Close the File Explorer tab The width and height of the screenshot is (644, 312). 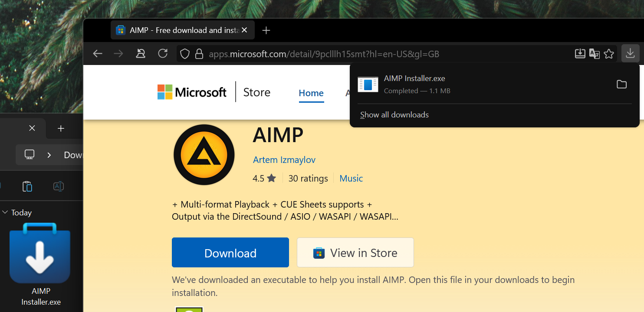pyautogui.click(x=32, y=128)
